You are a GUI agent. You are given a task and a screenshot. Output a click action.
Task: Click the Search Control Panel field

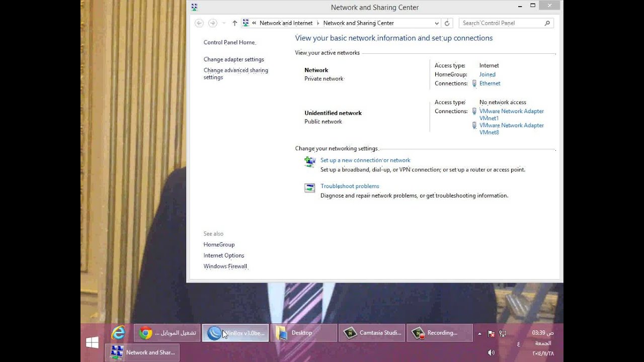pos(506,23)
